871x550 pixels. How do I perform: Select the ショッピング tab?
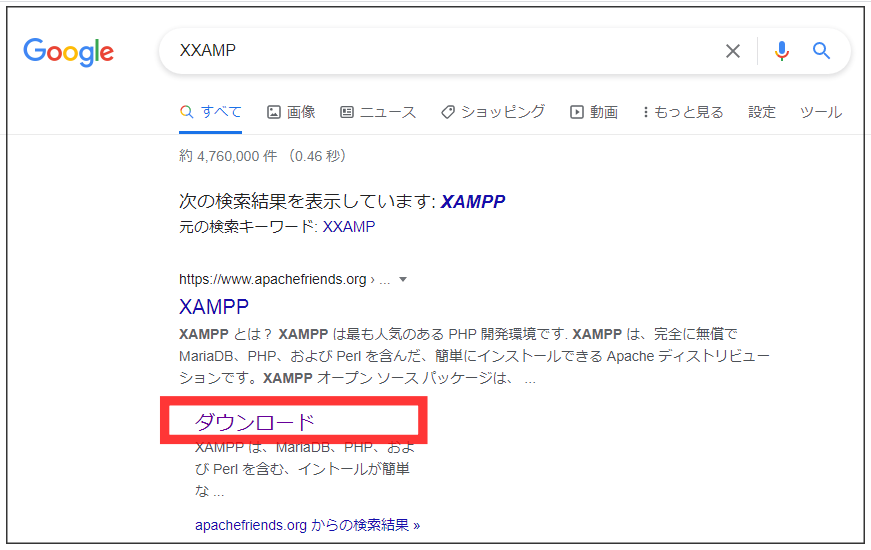493,112
